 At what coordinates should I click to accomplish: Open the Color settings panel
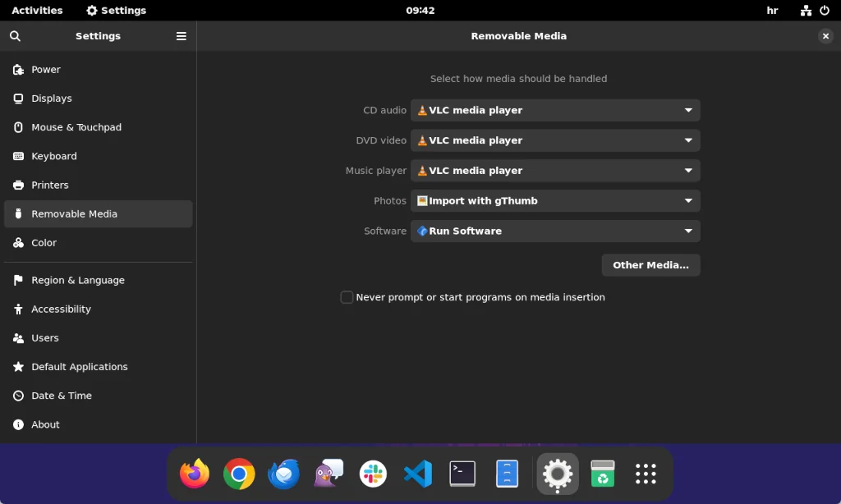tap(44, 243)
